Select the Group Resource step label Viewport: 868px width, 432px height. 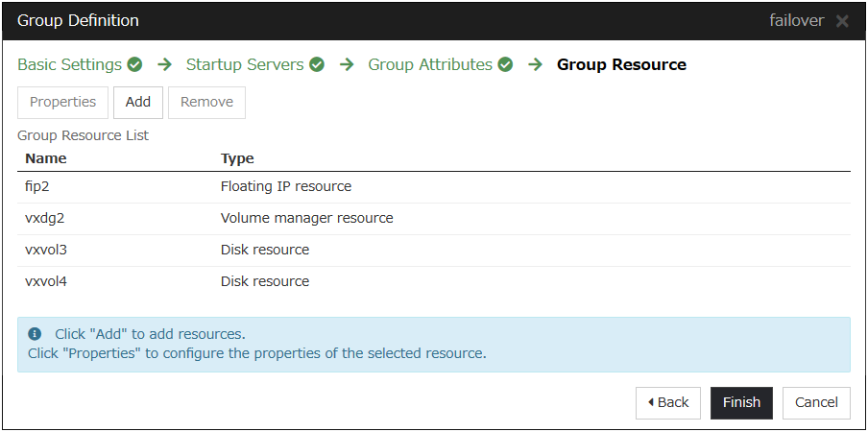click(x=621, y=65)
